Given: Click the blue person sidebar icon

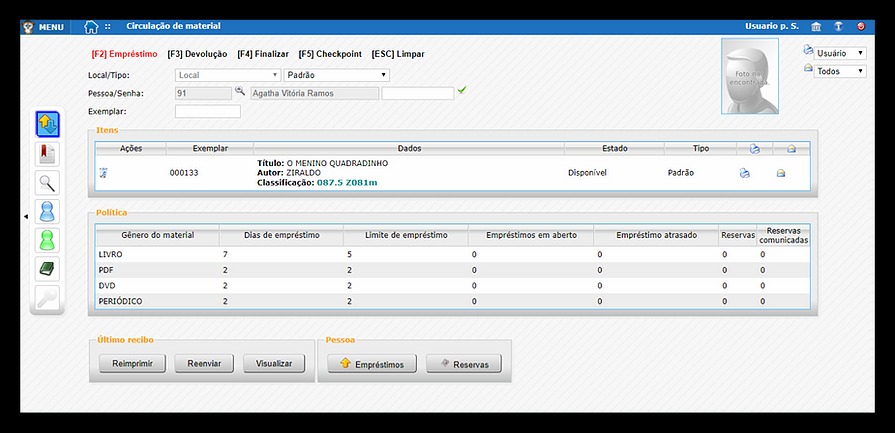Looking at the screenshot, I should click(x=47, y=211).
